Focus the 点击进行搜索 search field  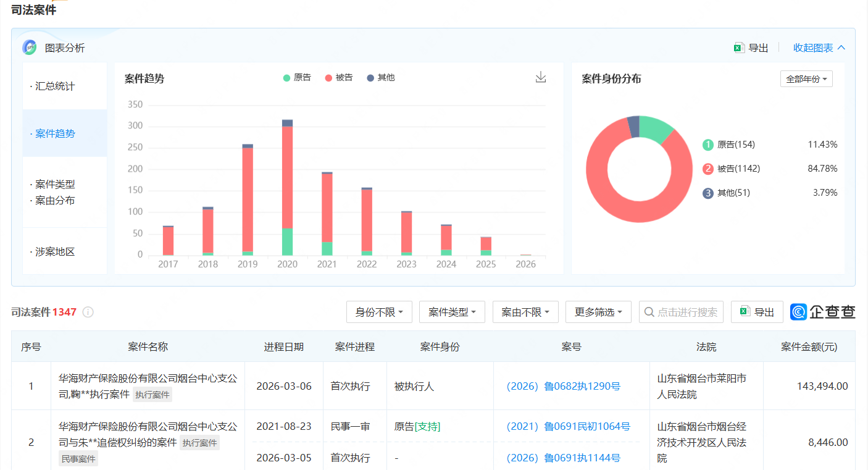[x=686, y=312]
